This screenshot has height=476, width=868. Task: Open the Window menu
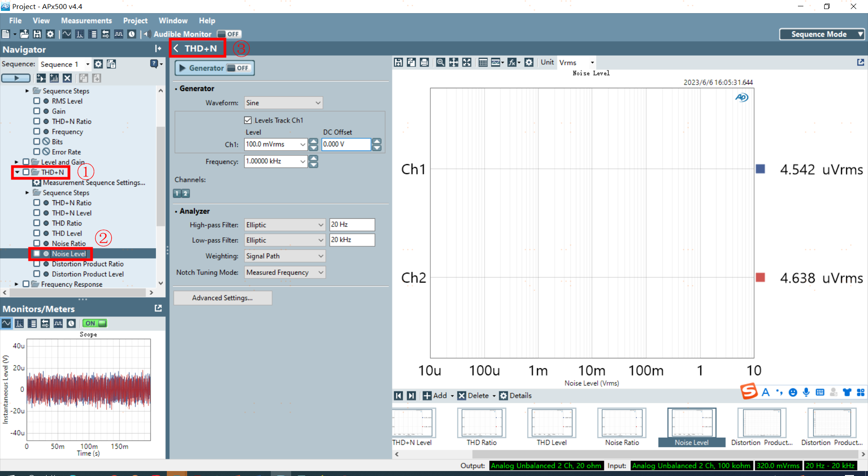(x=173, y=20)
